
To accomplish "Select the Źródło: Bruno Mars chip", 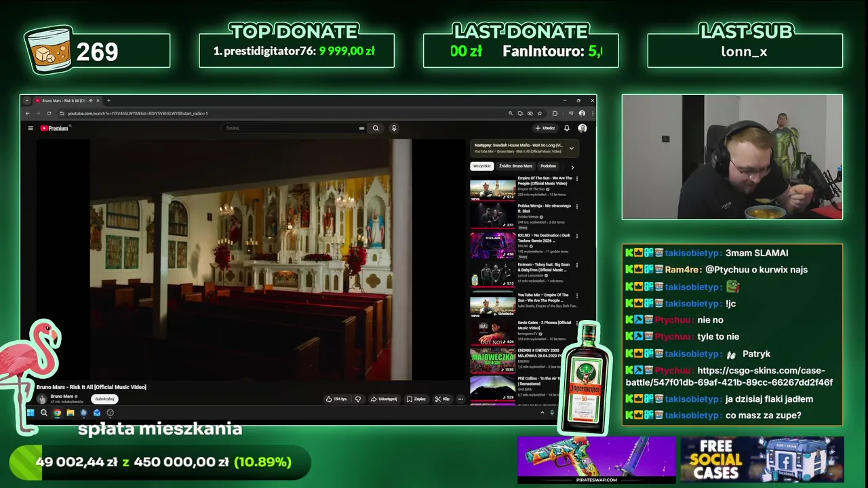I will click(515, 166).
